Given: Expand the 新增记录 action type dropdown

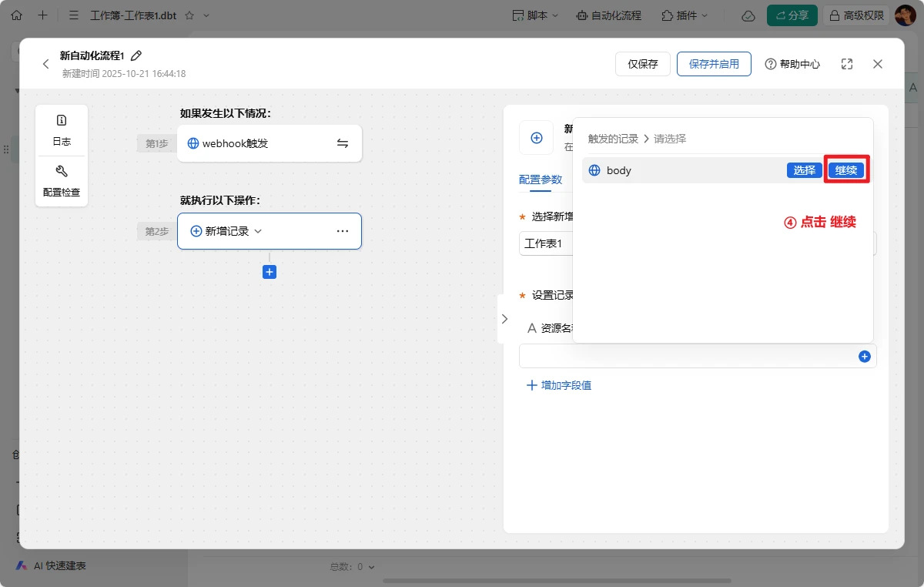Looking at the screenshot, I should tap(258, 231).
